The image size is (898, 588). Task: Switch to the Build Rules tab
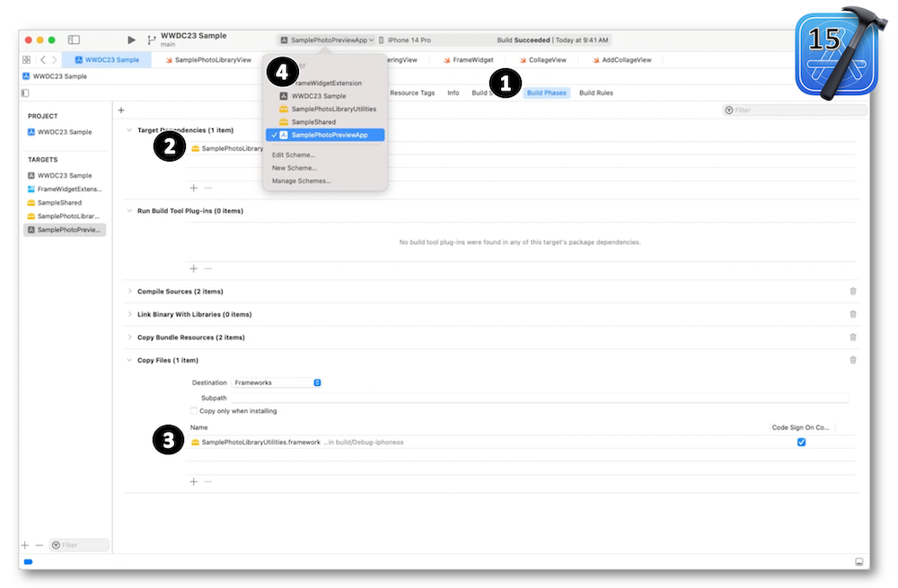[x=595, y=92]
